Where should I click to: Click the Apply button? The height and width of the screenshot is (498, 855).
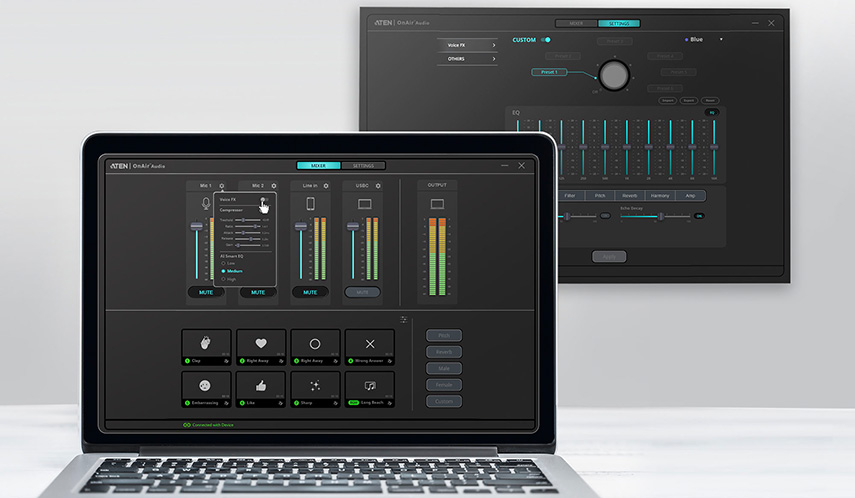(609, 256)
